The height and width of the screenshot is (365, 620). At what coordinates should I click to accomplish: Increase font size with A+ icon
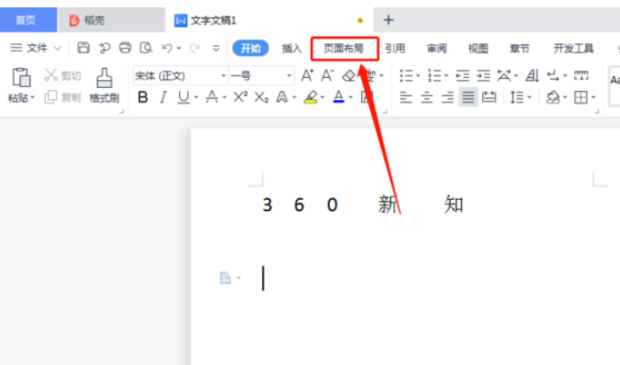[x=307, y=75]
